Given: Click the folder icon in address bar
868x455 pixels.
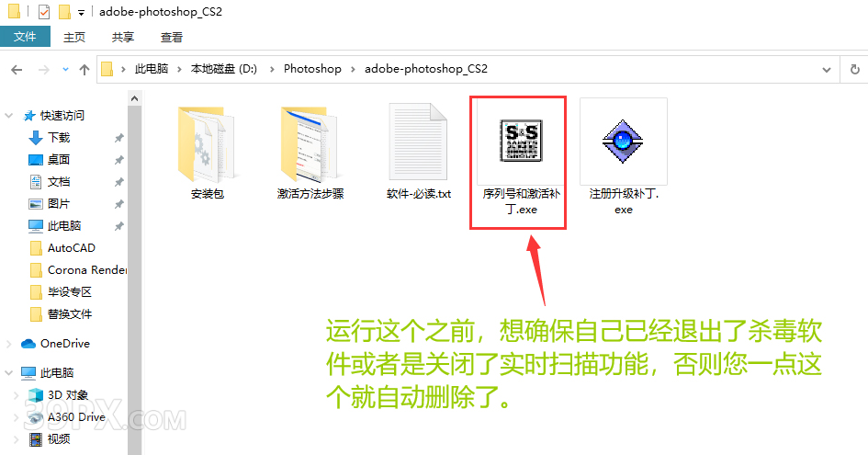Looking at the screenshot, I should [107, 69].
